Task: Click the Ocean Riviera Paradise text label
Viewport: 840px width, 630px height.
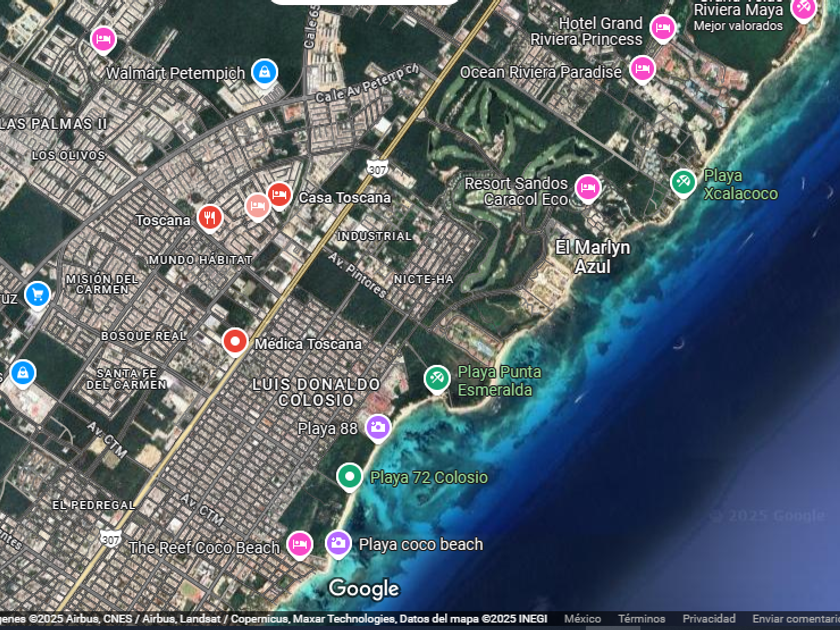Action: pos(541,72)
